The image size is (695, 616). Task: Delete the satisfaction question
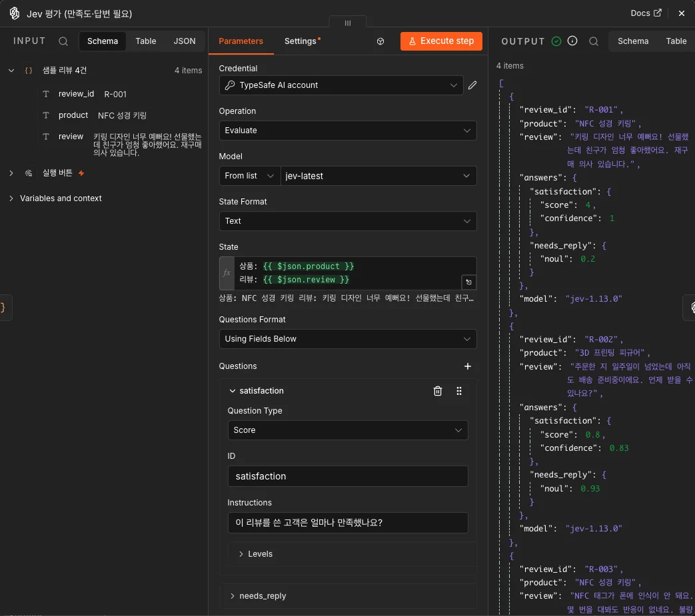[x=438, y=391]
